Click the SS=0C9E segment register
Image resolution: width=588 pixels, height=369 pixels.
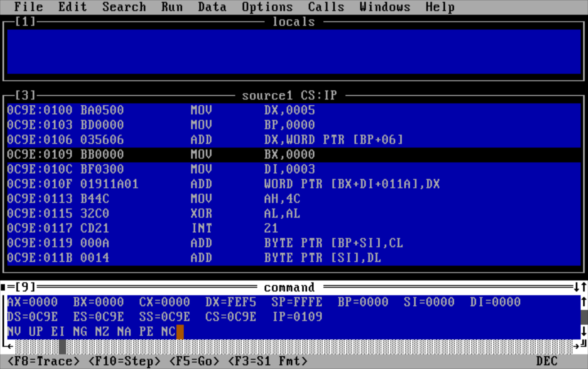[x=164, y=317]
